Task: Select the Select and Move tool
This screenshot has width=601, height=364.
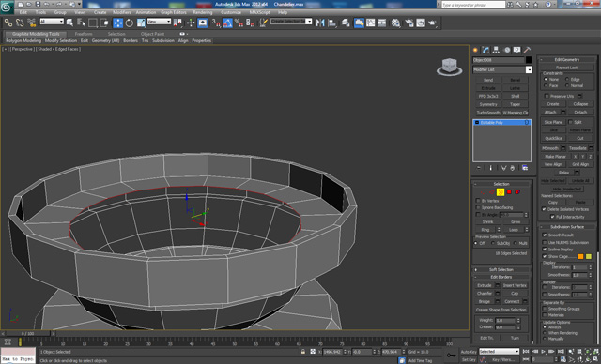Action: click(x=117, y=23)
